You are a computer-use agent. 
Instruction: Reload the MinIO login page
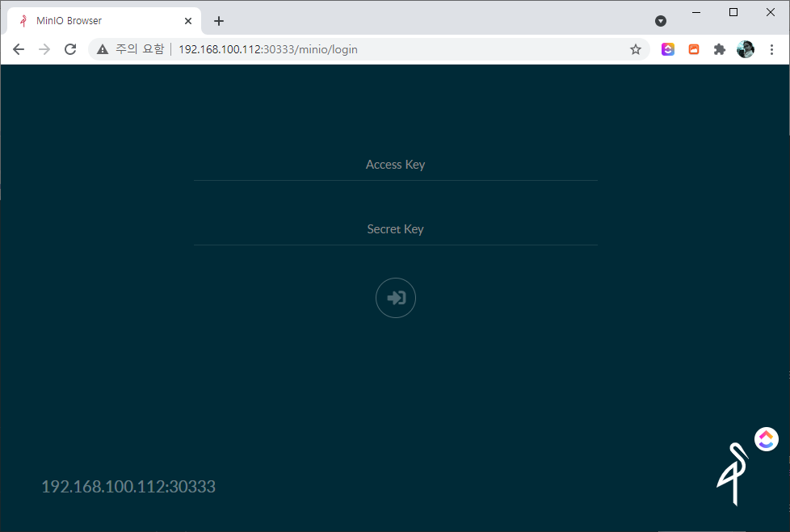[70, 49]
